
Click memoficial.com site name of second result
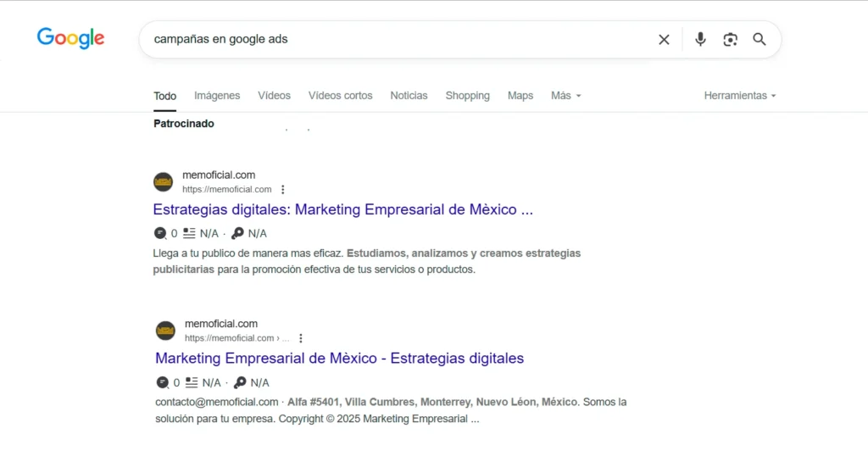point(221,324)
